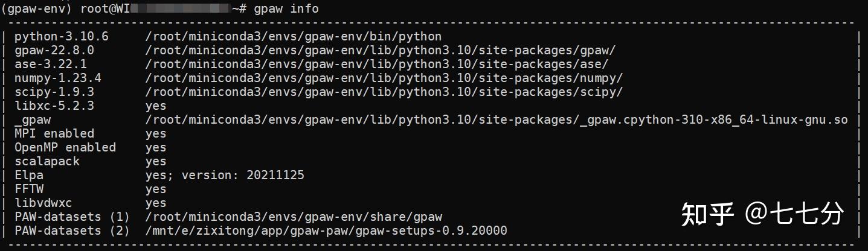Click the site-packages/scipy/ path
The width and height of the screenshot is (868, 251).
pyautogui.click(x=384, y=92)
